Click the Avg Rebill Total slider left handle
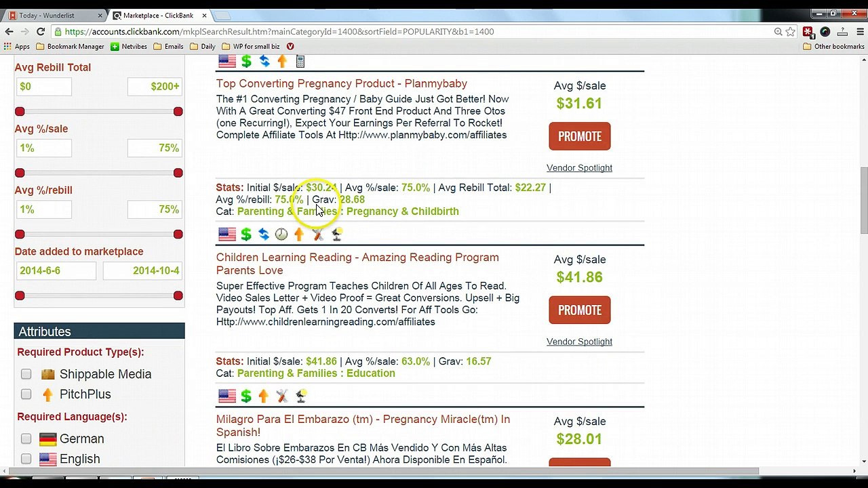 [x=20, y=111]
